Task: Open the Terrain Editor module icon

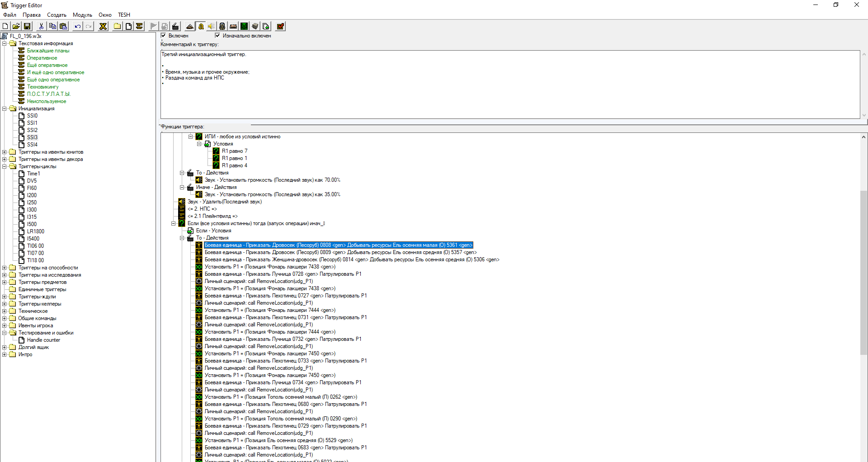Action: click(190, 26)
